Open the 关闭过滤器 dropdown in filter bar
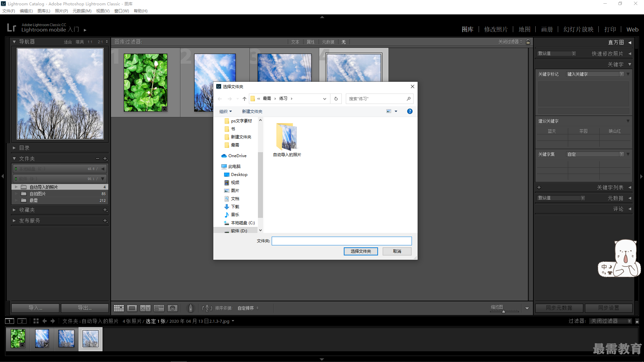 tap(510, 42)
